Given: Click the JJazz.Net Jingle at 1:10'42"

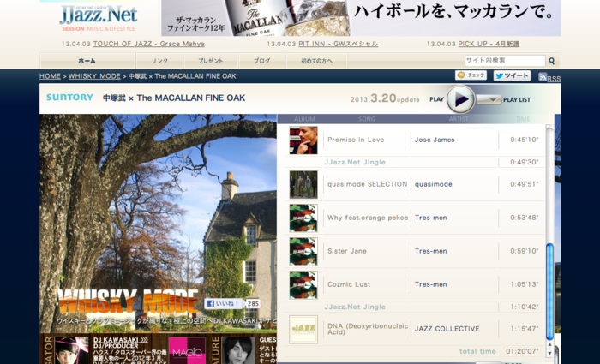Looking at the screenshot, I should point(355,307).
